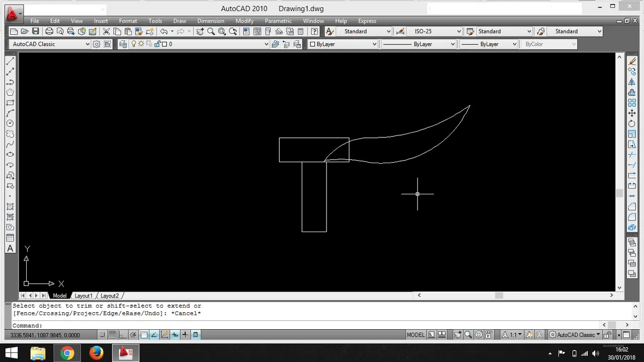This screenshot has height=362, width=644.
Task: Open the Modify menu
Action: [245, 21]
